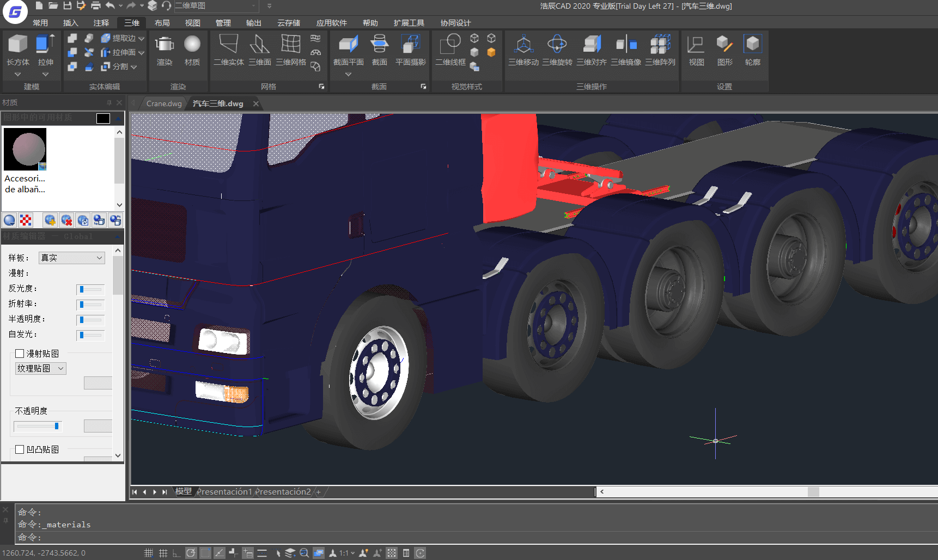Click the create new material globe icon
938x560 pixels.
(50, 220)
